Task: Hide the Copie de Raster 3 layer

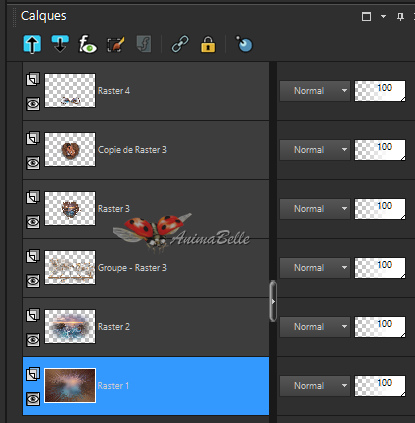Action: pos(33,163)
